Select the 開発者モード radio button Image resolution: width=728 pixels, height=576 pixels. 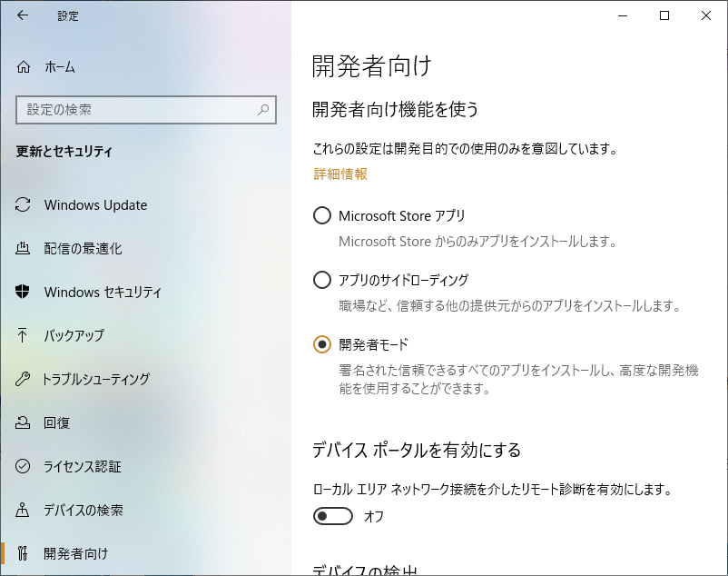coord(322,344)
